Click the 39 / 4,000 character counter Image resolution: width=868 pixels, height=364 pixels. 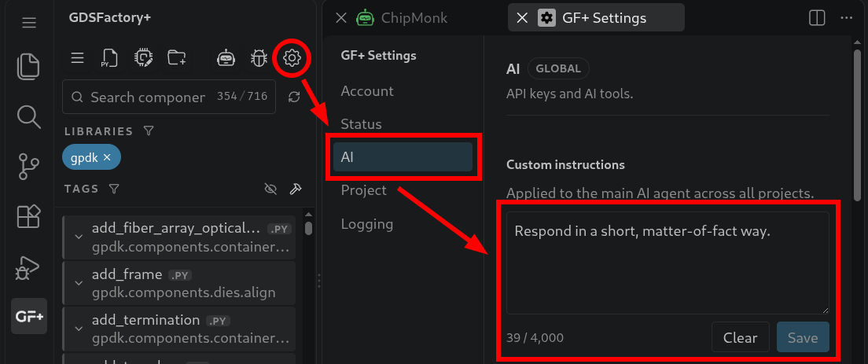point(535,337)
